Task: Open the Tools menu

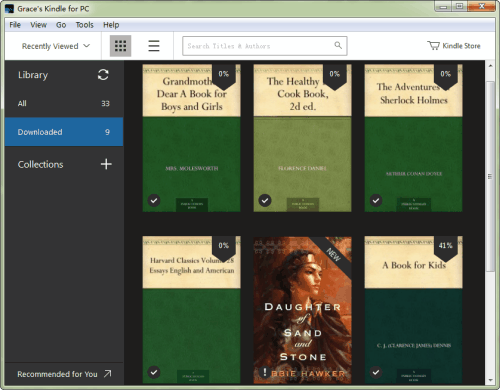Action: point(84,25)
